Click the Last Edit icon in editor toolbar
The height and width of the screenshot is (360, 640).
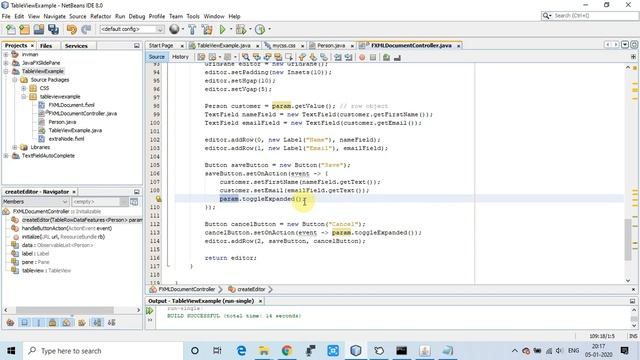click(201, 57)
